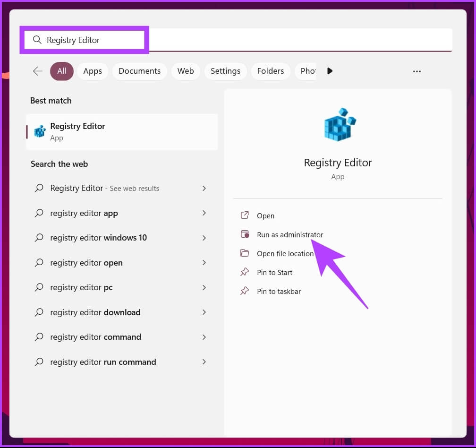This screenshot has width=476, height=448.
Task: Choose Open file location
Action: [x=285, y=253]
